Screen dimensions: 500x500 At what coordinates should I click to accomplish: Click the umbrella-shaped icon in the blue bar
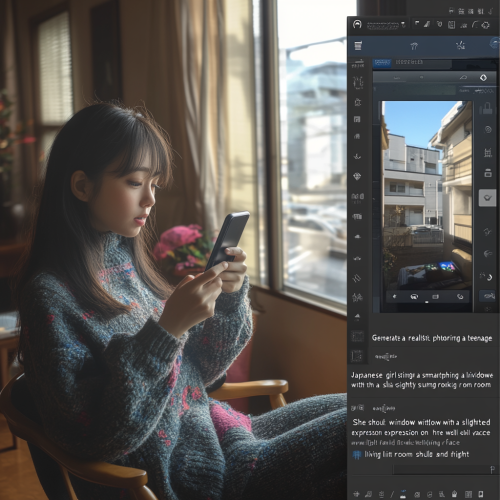(414, 46)
